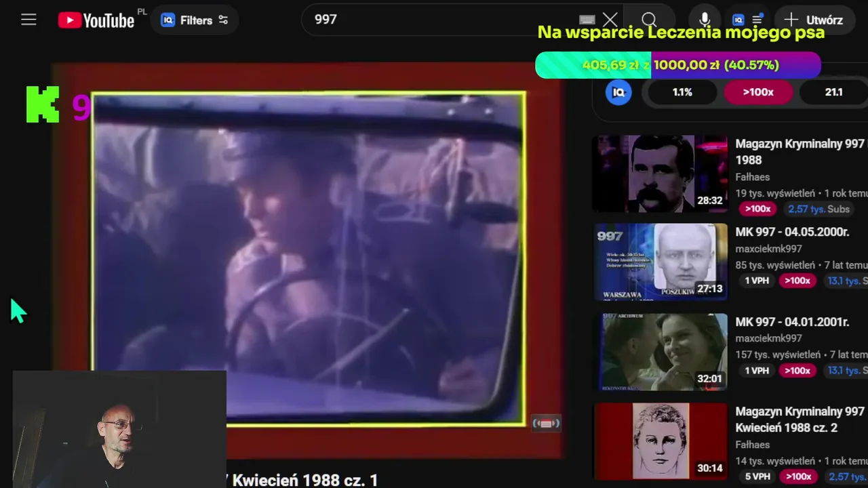Click the bracketed screen icon beside the player

point(547,424)
